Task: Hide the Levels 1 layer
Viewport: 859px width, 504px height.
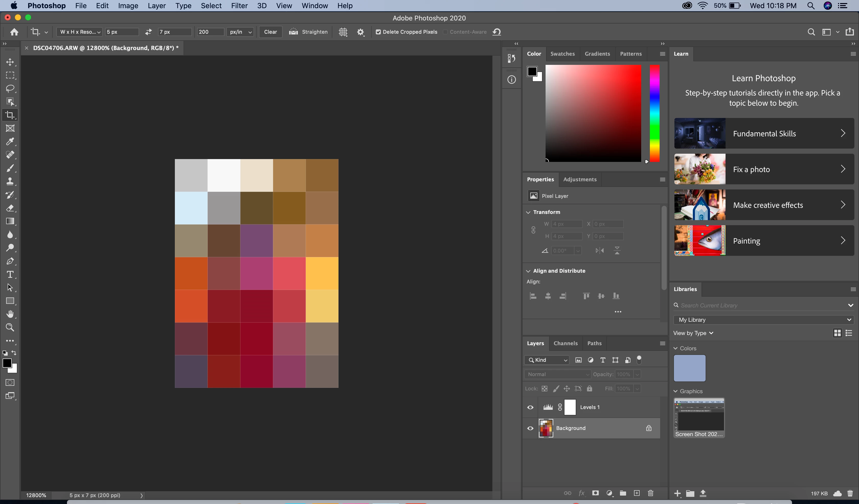Action: [530, 407]
